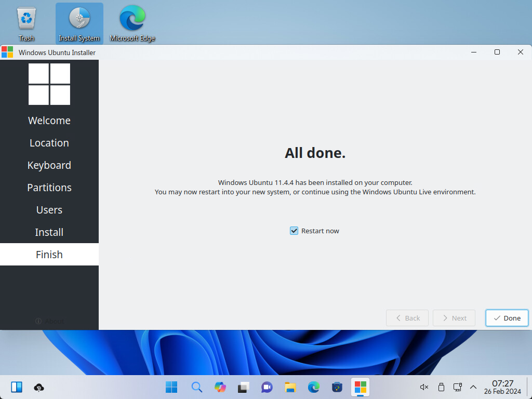This screenshot has height=399, width=532.
Task: Open the About link in sidebar
Action: point(49,321)
